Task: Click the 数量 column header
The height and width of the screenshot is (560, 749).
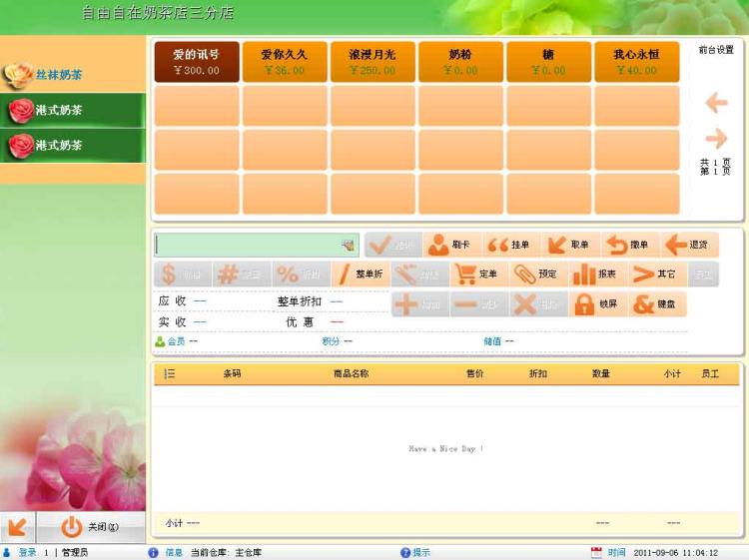Action: tap(601, 373)
